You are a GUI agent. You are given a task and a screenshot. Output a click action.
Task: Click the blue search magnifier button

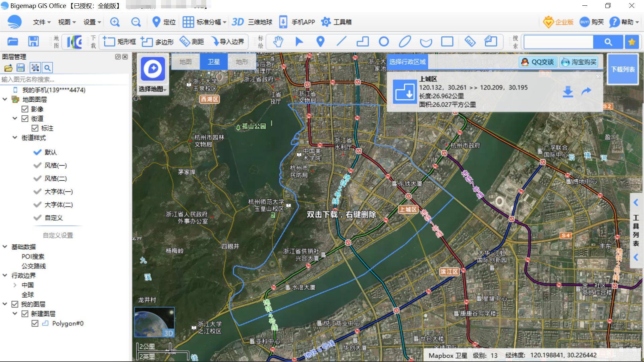click(x=608, y=42)
